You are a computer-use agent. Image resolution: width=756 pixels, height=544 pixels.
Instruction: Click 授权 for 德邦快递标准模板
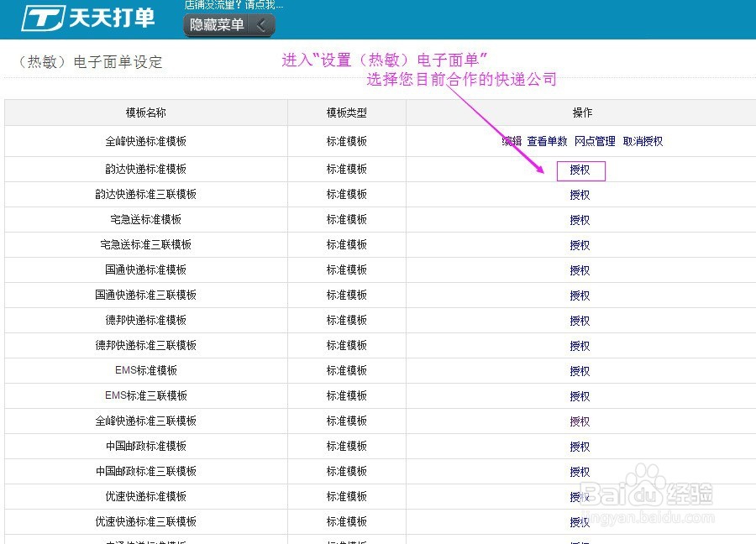tap(580, 321)
